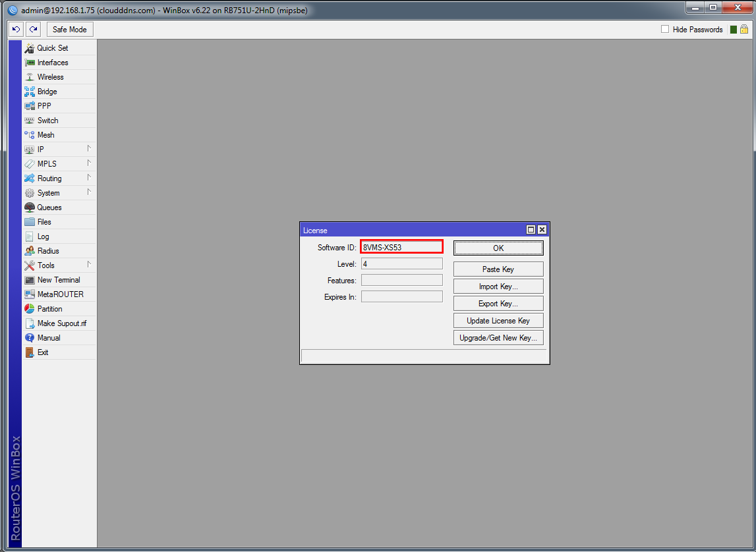Confirm License dialog with OK
756x552 pixels.
coord(498,248)
